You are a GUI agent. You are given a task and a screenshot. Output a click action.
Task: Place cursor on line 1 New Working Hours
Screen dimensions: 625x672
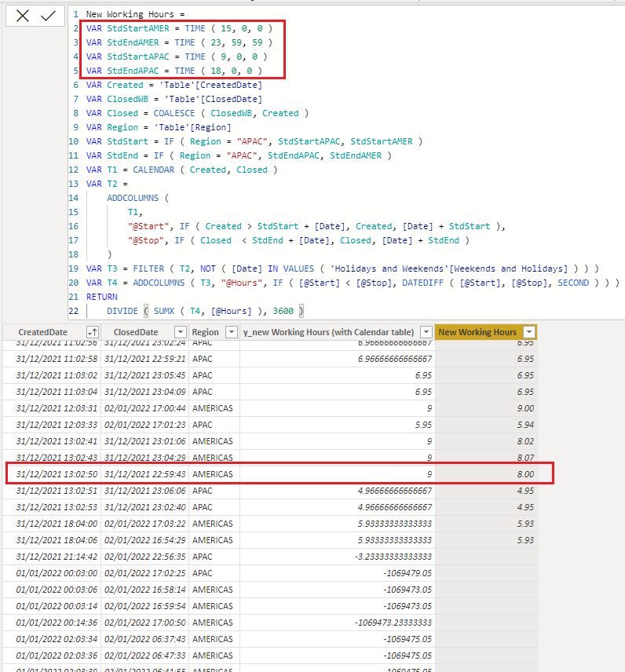click(130, 14)
